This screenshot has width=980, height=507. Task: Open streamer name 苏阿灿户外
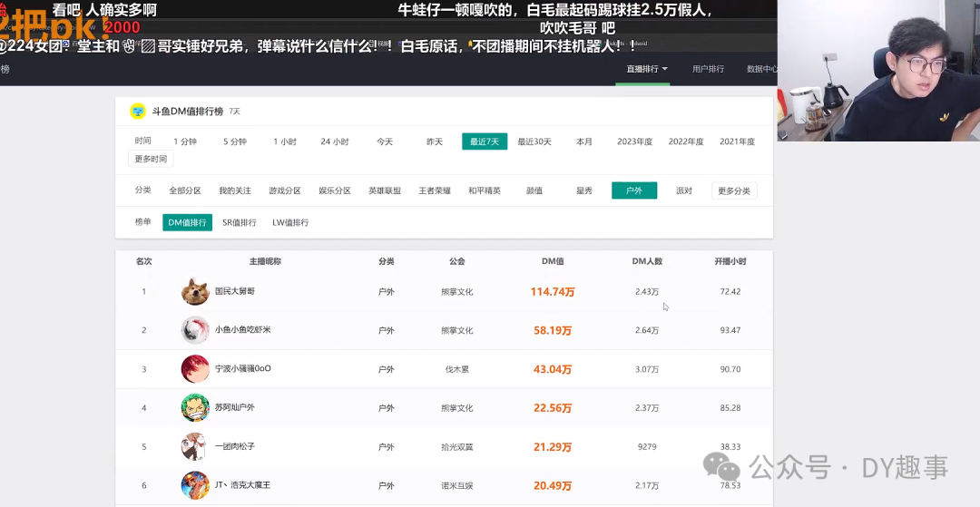click(235, 407)
